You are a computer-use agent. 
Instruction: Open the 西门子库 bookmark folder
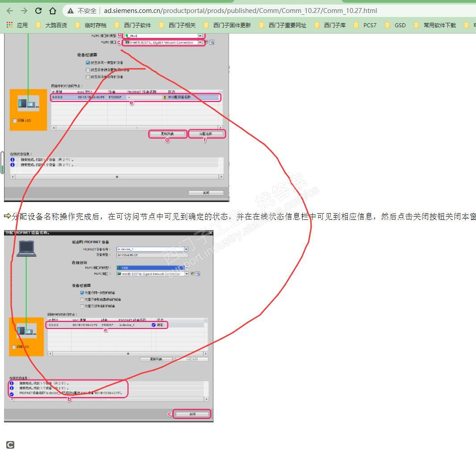[330, 25]
